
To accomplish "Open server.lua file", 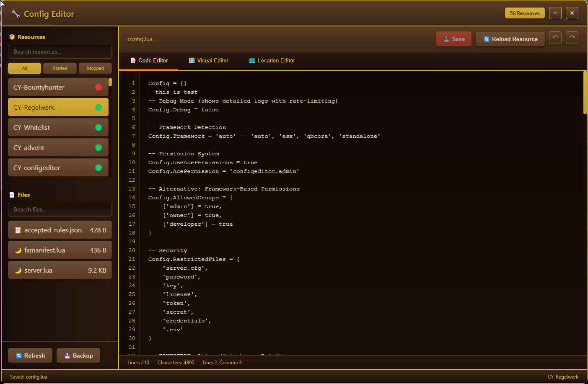I will click(x=60, y=270).
